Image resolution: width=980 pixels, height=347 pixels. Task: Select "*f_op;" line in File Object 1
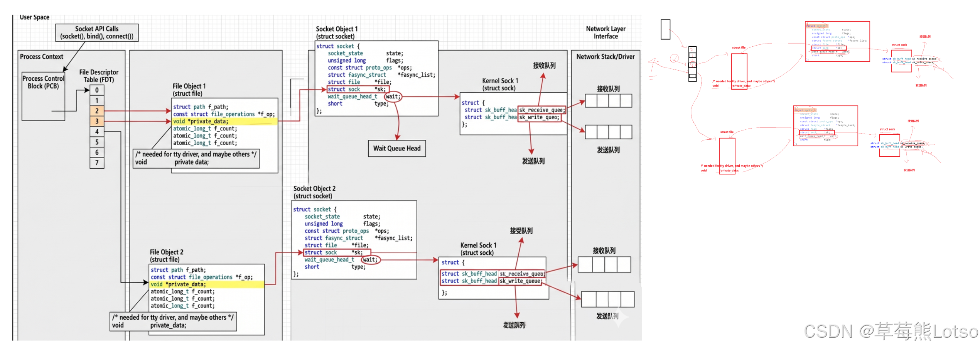[224, 114]
